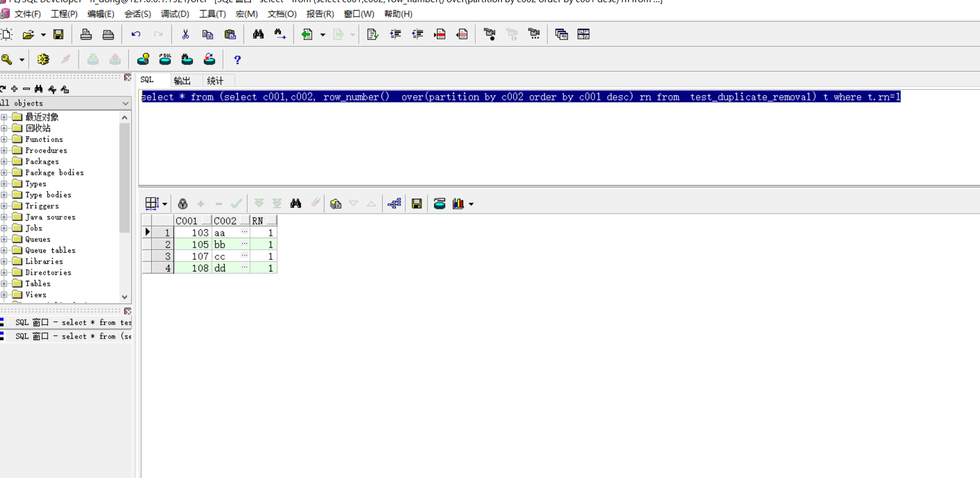980x478 pixels.
Task: Expand the Tables tree folder
Action: click(4, 284)
